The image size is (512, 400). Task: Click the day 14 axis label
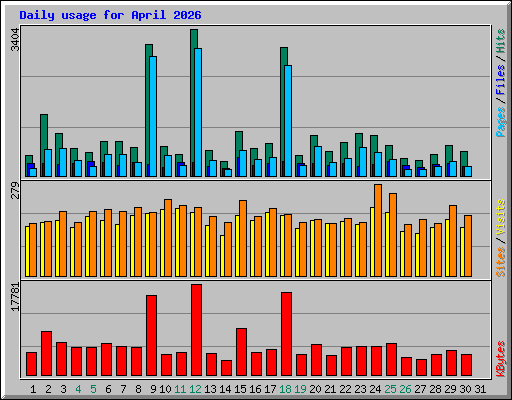(x=225, y=389)
